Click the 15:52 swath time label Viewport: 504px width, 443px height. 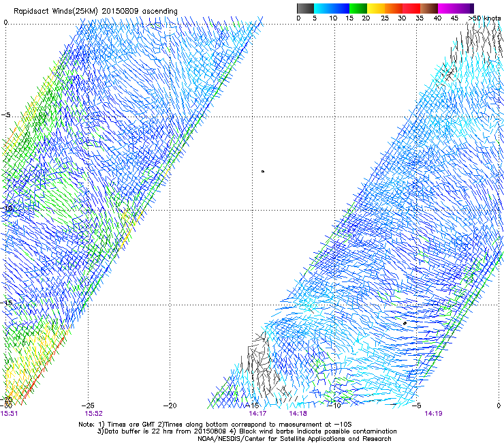click(93, 414)
